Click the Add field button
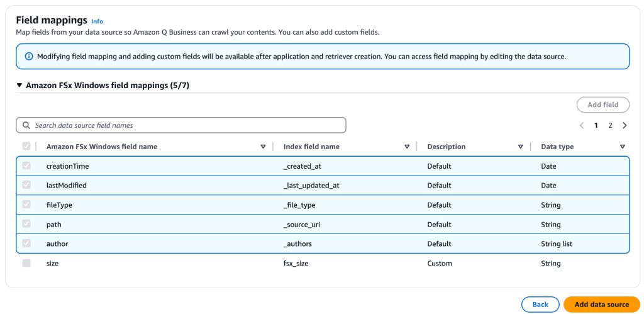Image resolution: width=644 pixels, height=314 pixels. point(602,104)
